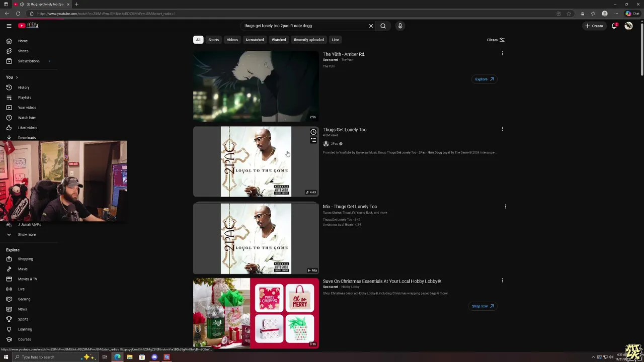Screen dimensions: 644x362
Task: Mute the YouTube browser tab audio
Action: tap(22, 4)
